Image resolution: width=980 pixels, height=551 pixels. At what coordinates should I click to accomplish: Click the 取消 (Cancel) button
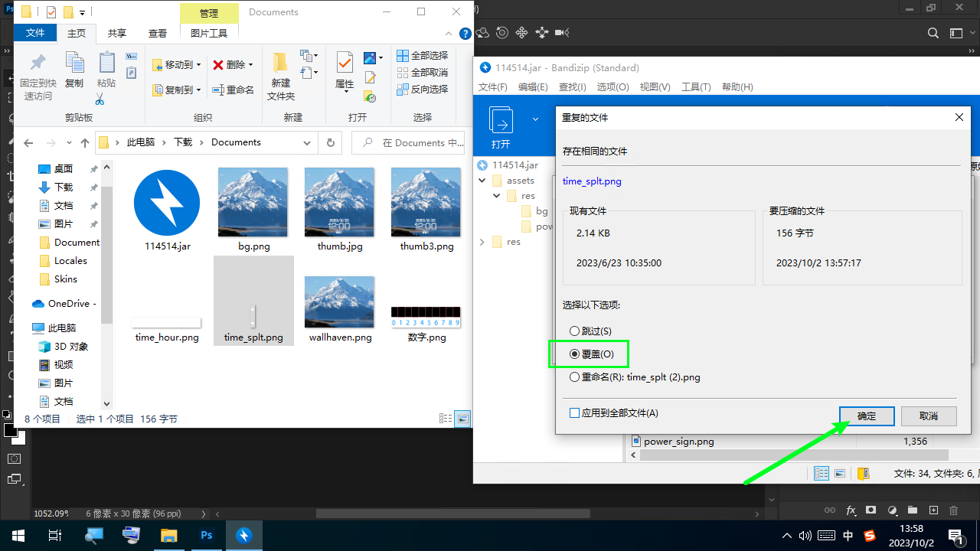[x=929, y=416]
